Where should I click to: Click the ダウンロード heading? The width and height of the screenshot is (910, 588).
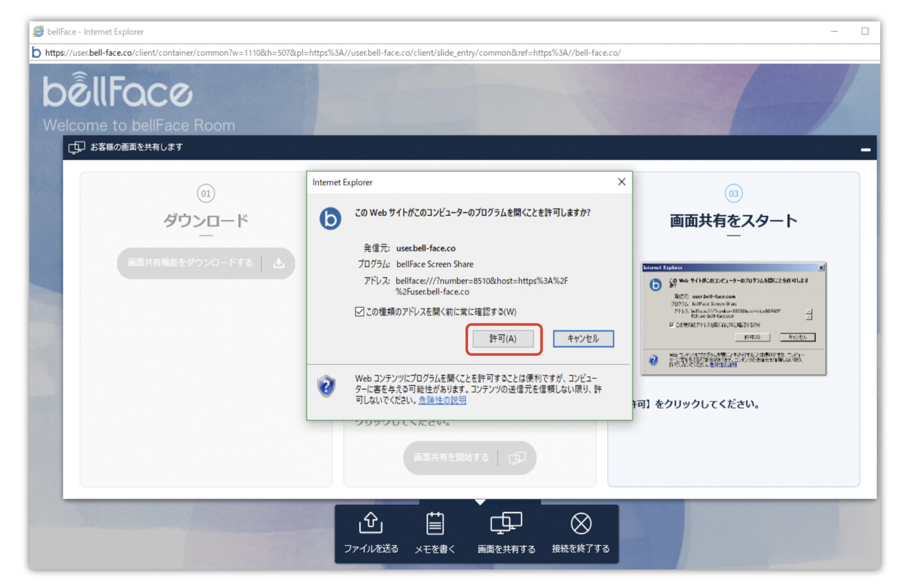tap(206, 221)
